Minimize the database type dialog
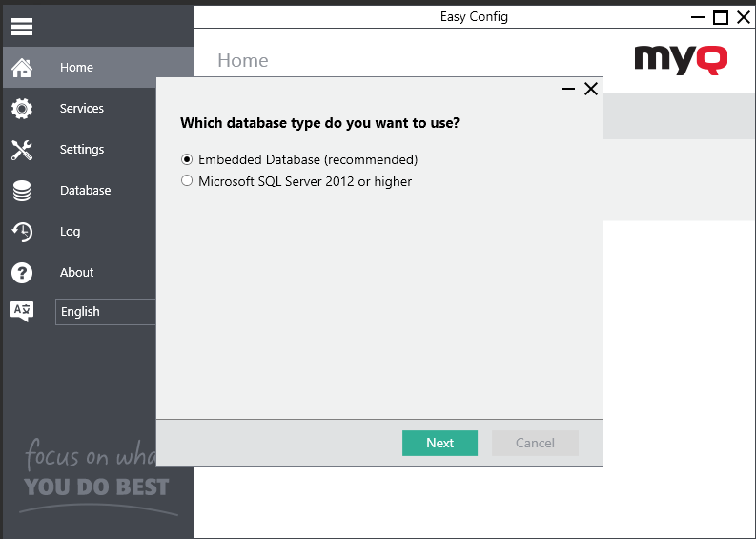This screenshot has height=539, width=756. [568, 89]
